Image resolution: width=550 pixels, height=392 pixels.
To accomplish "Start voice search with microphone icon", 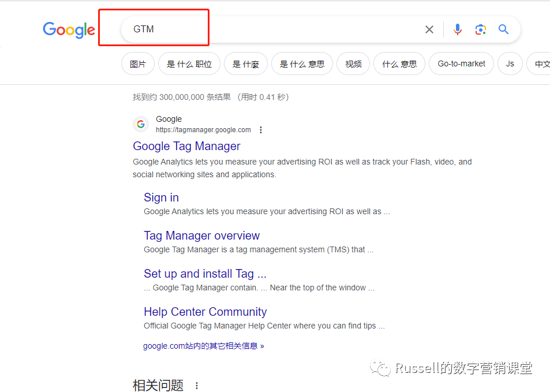I will coord(458,29).
